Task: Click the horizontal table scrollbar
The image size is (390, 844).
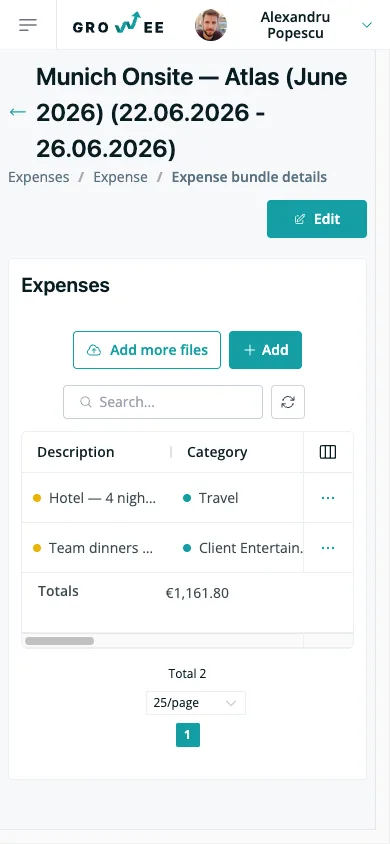Action: [60, 641]
